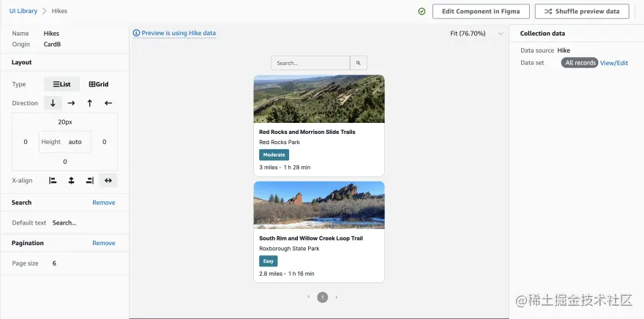Select the down direction arrow

[x=53, y=103]
